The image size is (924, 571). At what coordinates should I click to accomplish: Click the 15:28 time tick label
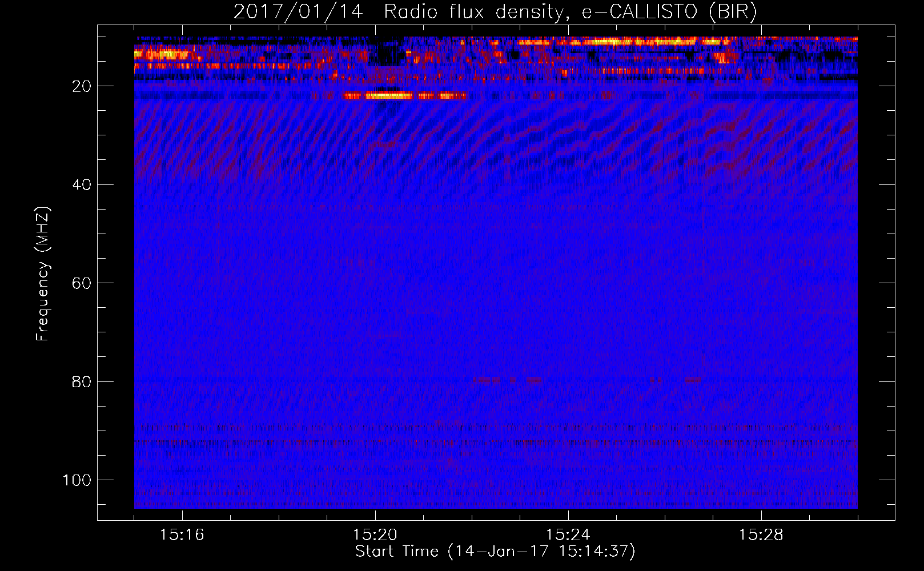pos(761,535)
